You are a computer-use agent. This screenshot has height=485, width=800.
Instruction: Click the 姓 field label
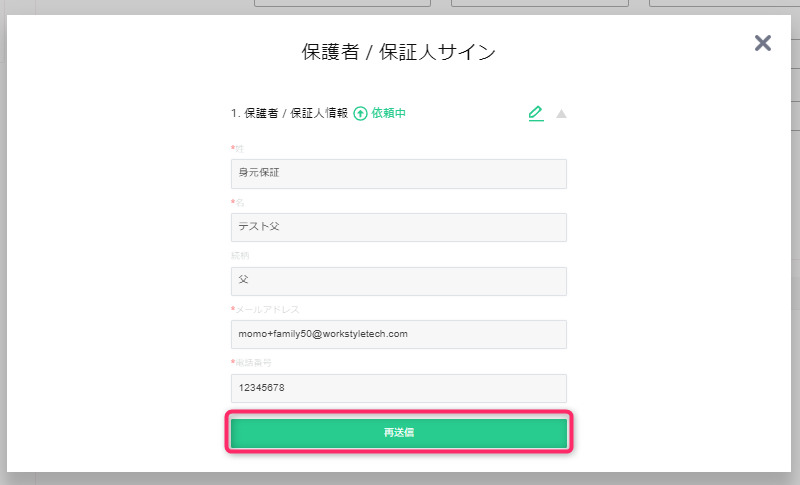click(x=237, y=149)
